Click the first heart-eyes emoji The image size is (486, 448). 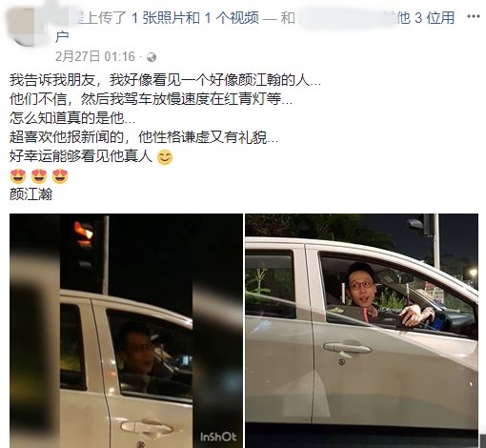click(x=18, y=176)
